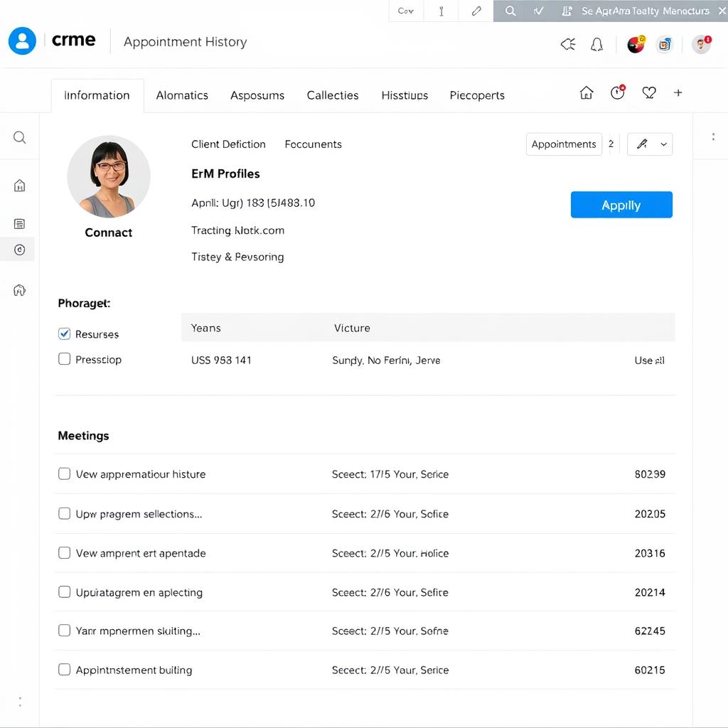
Task: Uncheck the Resurses checkbox
Action: (x=64, y=334)
